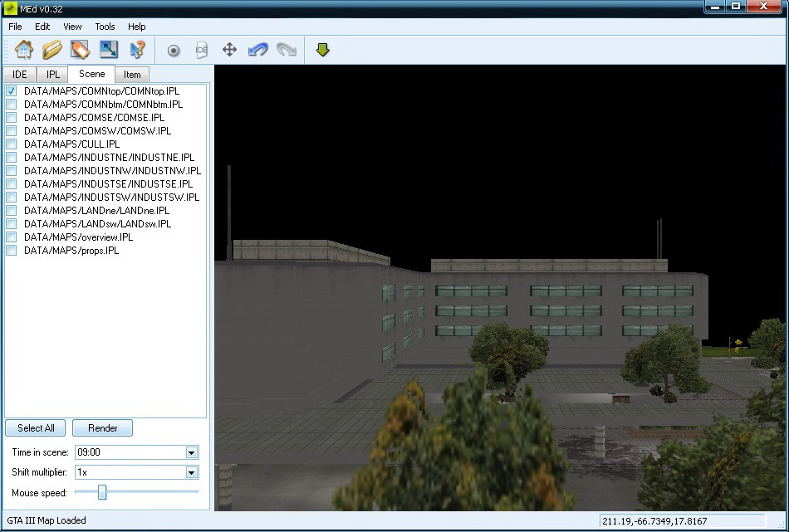
Task: Click the home house icon in toolbar
Action: tap(24, 50)
